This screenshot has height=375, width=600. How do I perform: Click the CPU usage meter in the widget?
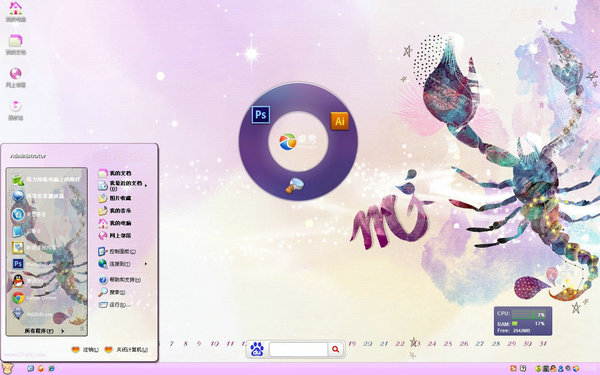(x=528, y=314)
